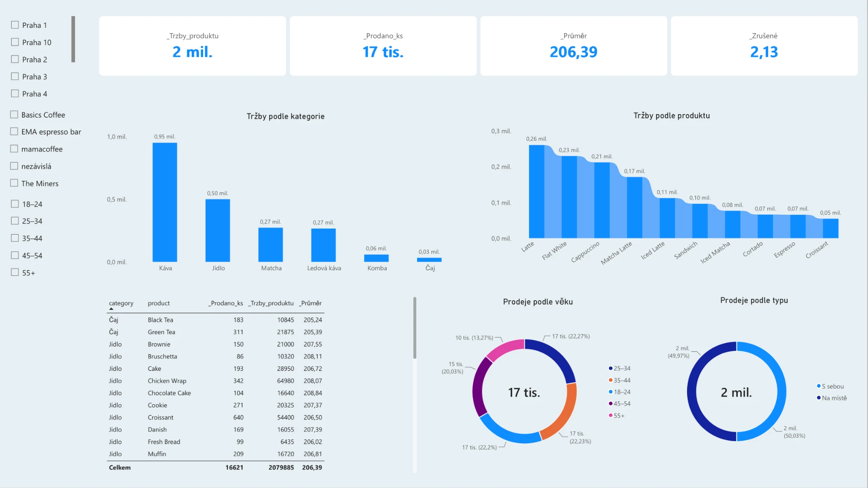Sort by the _Prodano_ks column header

pos(226,303)
